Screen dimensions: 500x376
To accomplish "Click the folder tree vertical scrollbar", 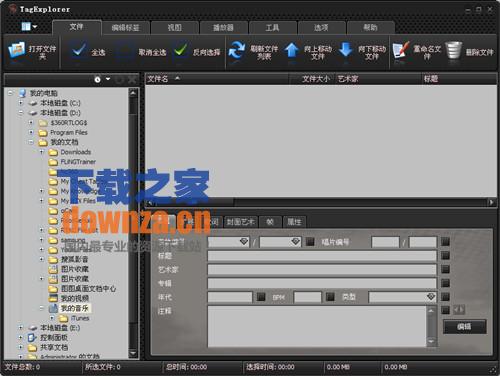I will [x=133, y=223].
